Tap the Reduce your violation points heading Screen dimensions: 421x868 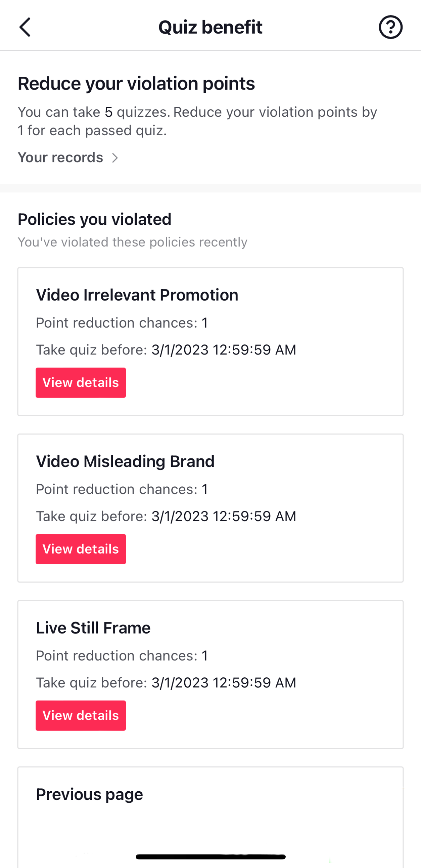[136, 84]
